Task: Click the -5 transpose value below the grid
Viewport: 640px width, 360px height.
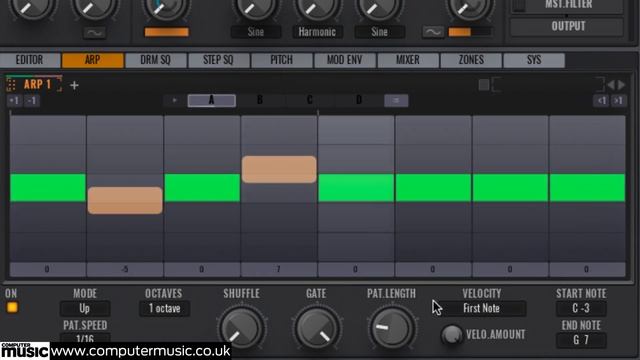Action: point(125,269)
